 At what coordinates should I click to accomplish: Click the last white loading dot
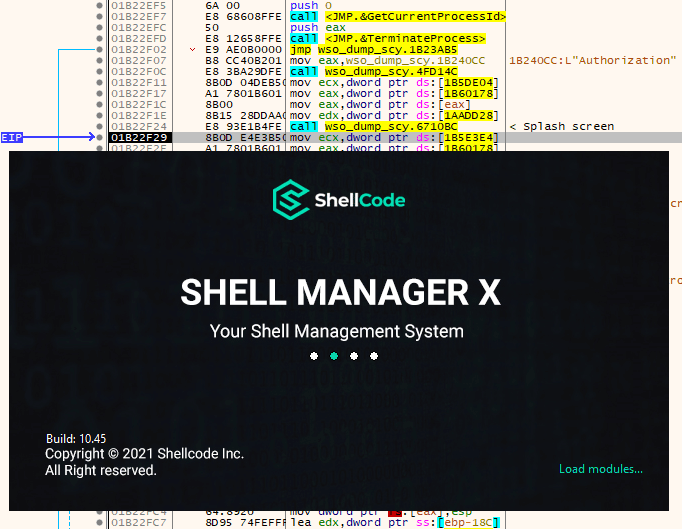tap(374, 356)
